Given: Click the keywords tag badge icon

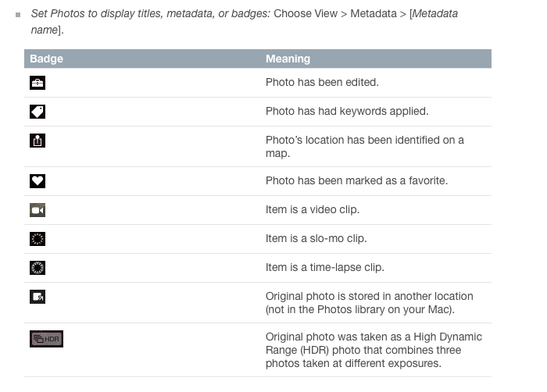Looking at the screenshot, I should click(38, 112).
